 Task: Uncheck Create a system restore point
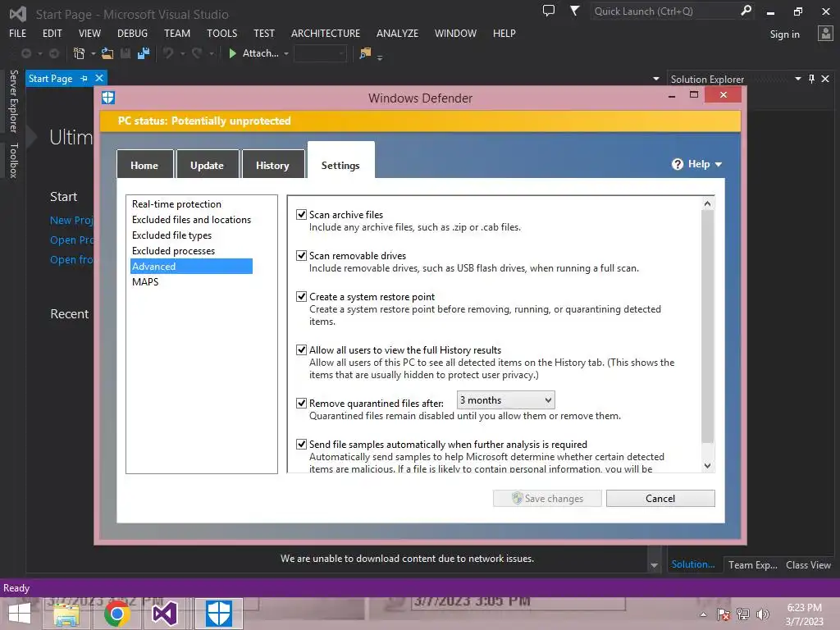click(302, 297)
